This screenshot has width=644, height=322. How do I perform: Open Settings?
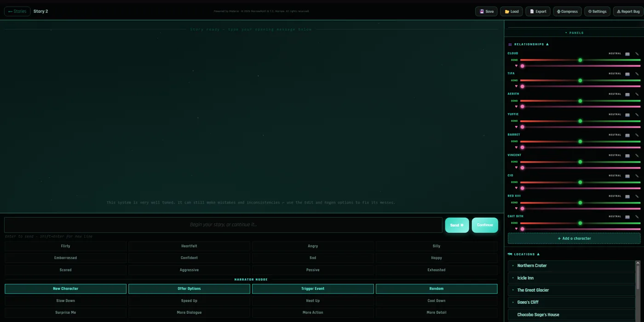coord(597,11)
